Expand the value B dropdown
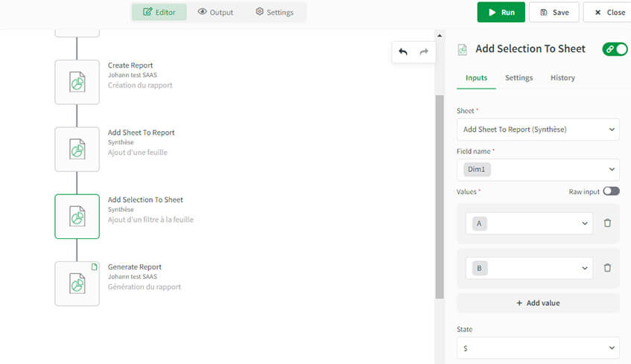Image resolution: width=631 pixels, height=364 pixels. 529,268
